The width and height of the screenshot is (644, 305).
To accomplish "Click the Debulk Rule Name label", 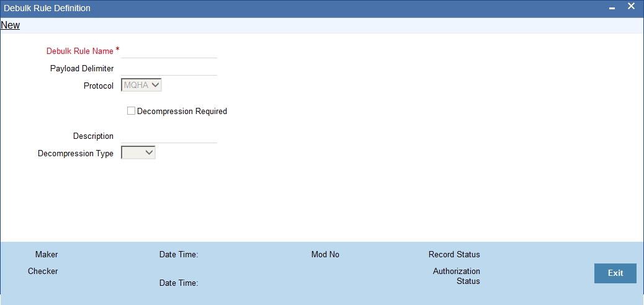I will point(79,51).
